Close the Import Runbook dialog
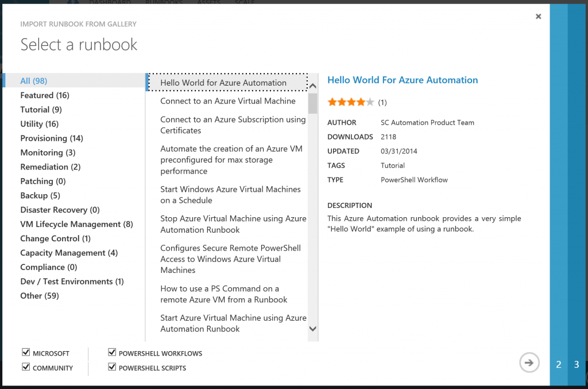The width and height of the screenshot is (588, 389). (x=538, y=17)
